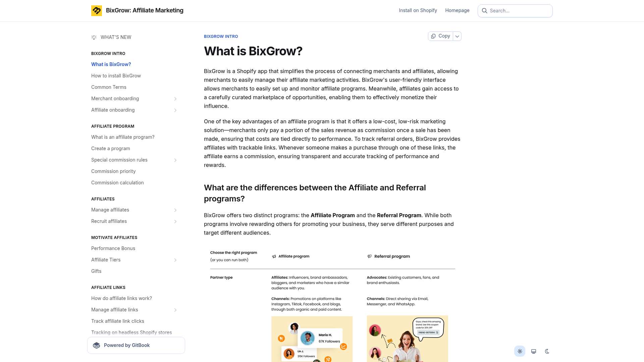Viewport: 644px width, 362px height.
Task: Click 'What is BixGrow?' main heading
Action: tap(253, 51)
